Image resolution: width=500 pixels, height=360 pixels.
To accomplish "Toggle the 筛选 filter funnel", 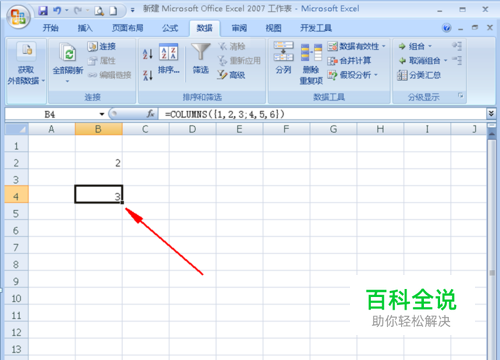I will tap(201, 59).
